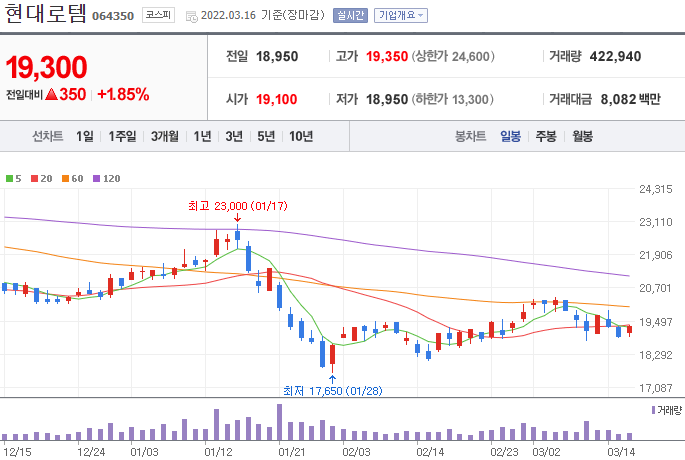Select the 1일 line chart period
This screenshot has width=685, height=460.
pos(85,136)
